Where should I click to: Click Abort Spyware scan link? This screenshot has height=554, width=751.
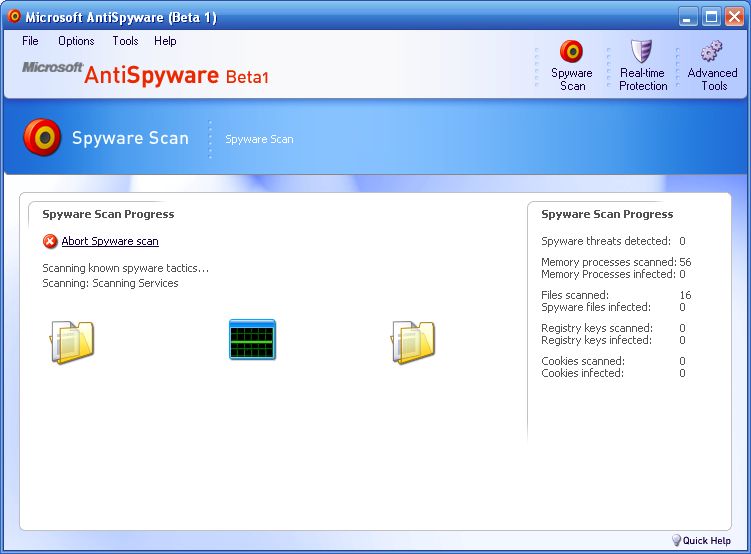click(x=110, y=241)
